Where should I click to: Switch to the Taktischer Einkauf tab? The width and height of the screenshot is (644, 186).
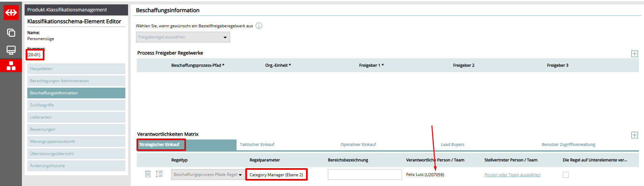click(x=257, y=145)
